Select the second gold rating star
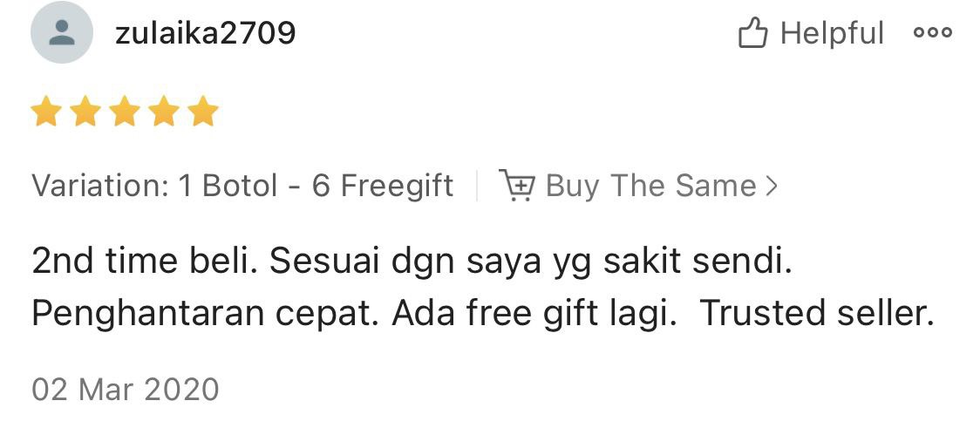Image resolution: width=980 pixels, height=428 pixels. (85, 112)
